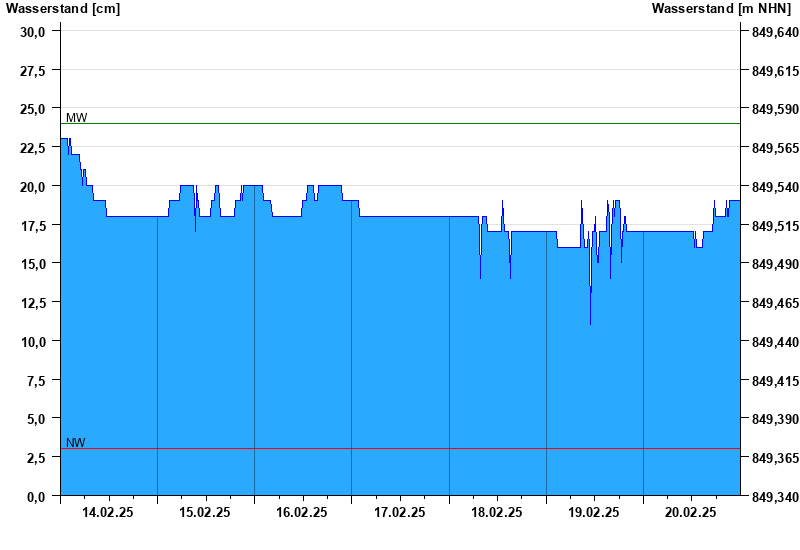Image resolution: width=800 pixels, height=550 pixels.
Task: Click the NW reference line label
Action: (x=76, y=442)
